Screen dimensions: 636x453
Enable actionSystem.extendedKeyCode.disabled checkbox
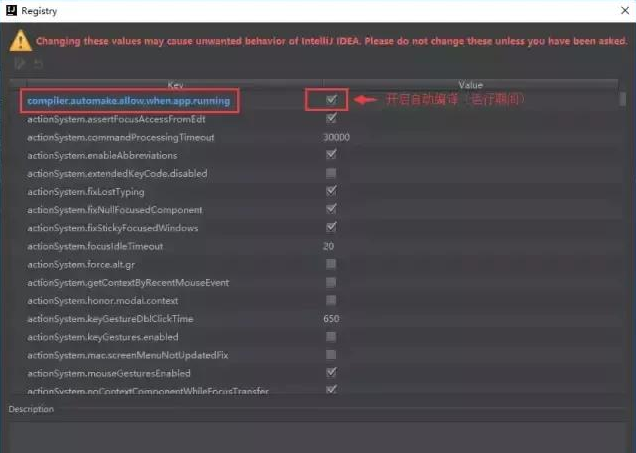click(x=331, y=173)
